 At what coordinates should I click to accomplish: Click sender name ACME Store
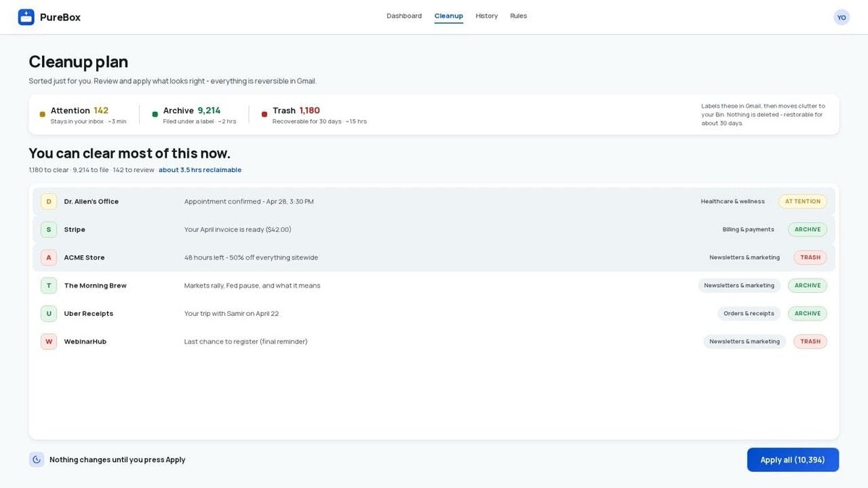click(x=84, y=257)
